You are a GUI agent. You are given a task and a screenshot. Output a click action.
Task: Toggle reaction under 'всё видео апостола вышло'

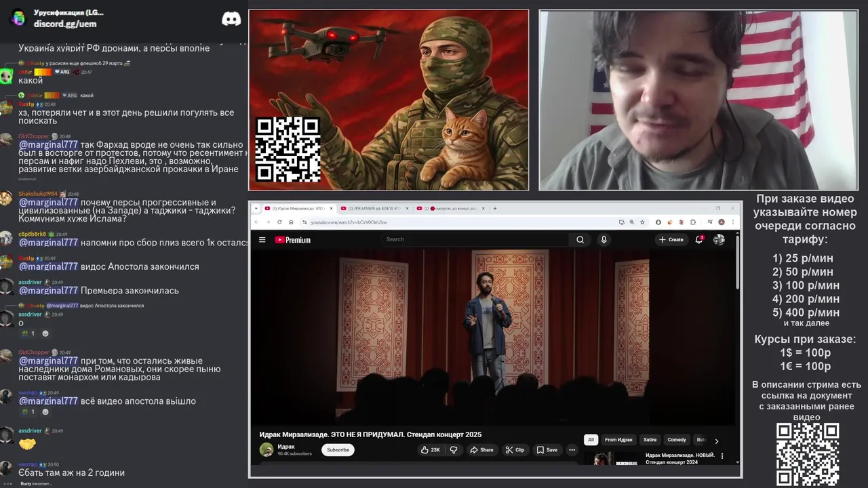tap(26, 411)
